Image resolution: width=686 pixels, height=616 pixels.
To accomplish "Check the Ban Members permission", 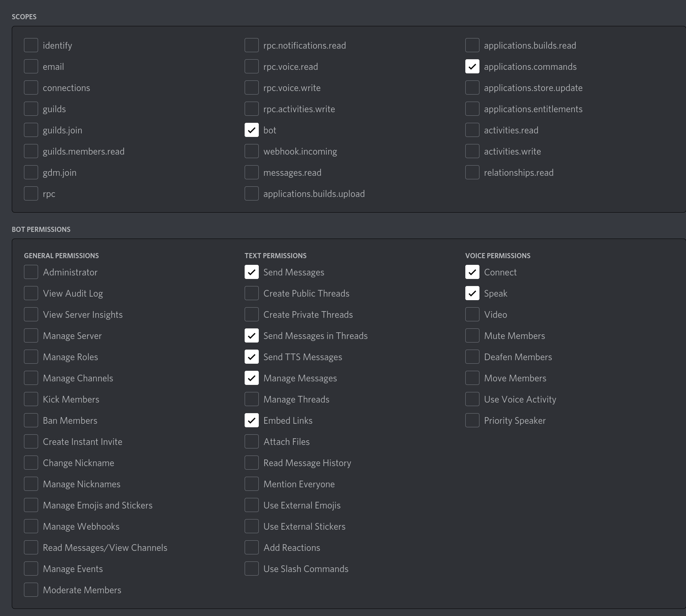I will pos(31,420).
